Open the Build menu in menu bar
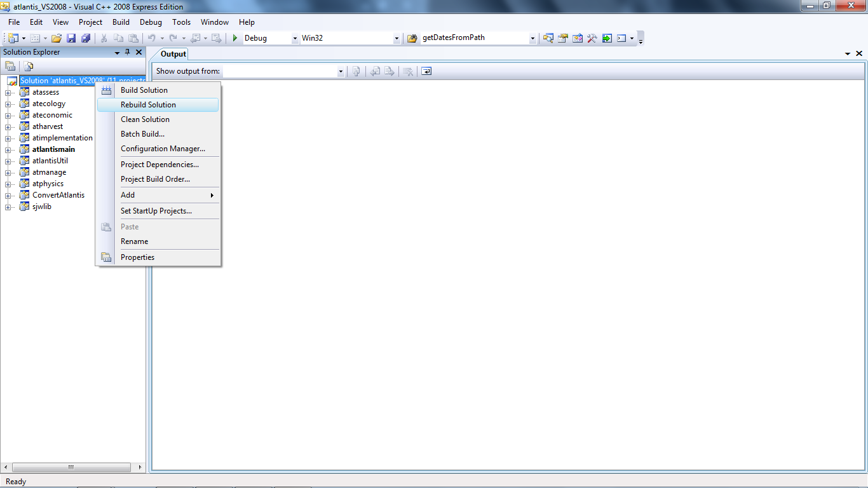The width and height of the screenshot is (868, 488). [x=121, y=22]
